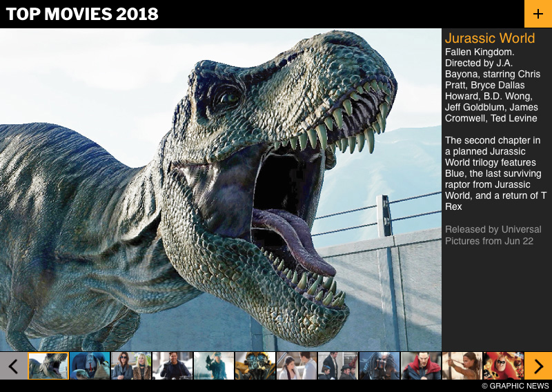The height and width of the screenshot is (392, 552).
Task: Go to the next thumbnail set
Action: [x=538, y=366]
